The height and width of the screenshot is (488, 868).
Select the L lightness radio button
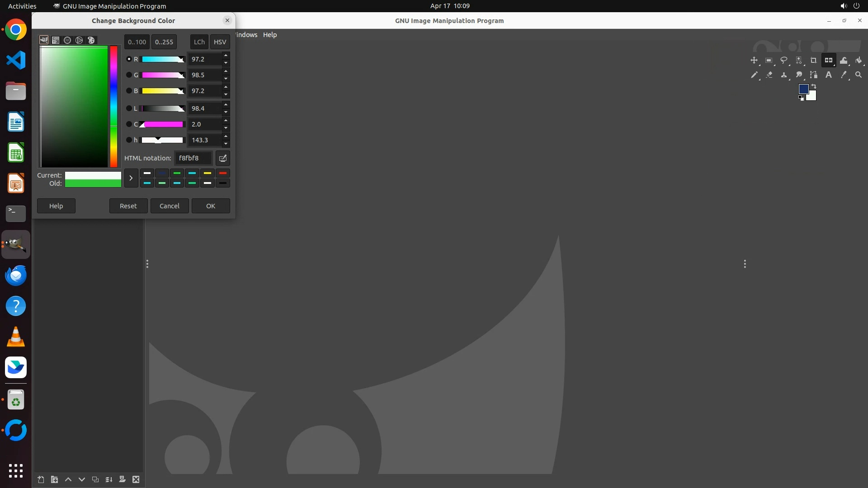click(129, 108)
